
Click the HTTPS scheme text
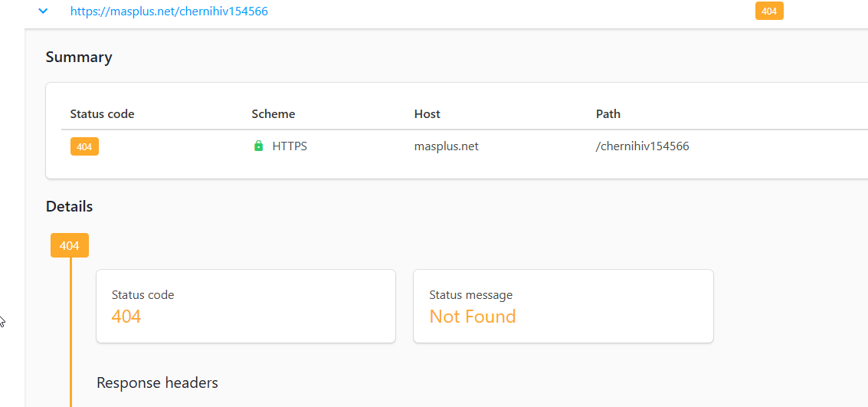click(x=290, y=146)
